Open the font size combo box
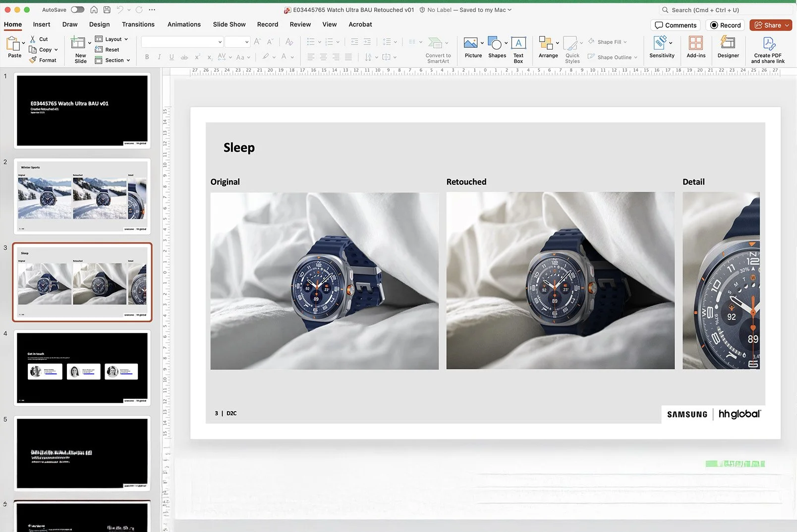The height and width of the screenshot is (532, 797). [x=237, y=42]
